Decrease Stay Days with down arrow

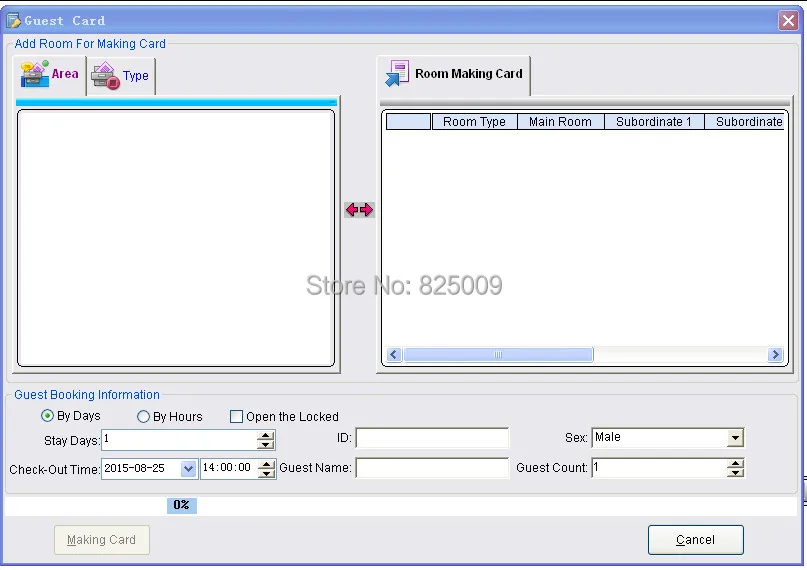pyautogui.click(x=266, y=444)
